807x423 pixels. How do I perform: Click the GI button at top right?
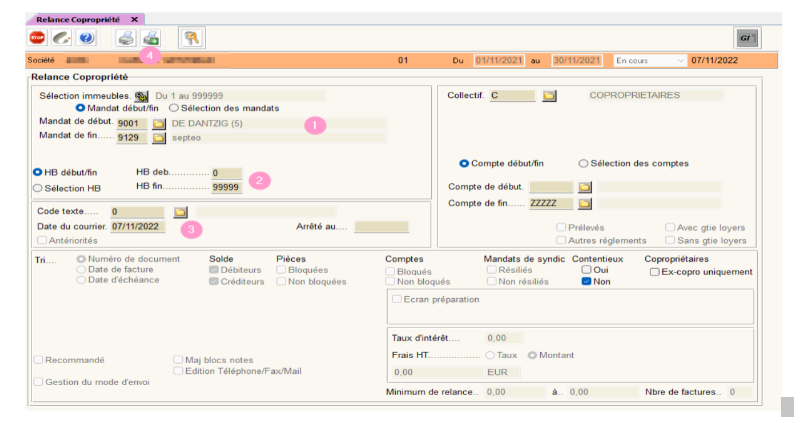pos(746,38)
